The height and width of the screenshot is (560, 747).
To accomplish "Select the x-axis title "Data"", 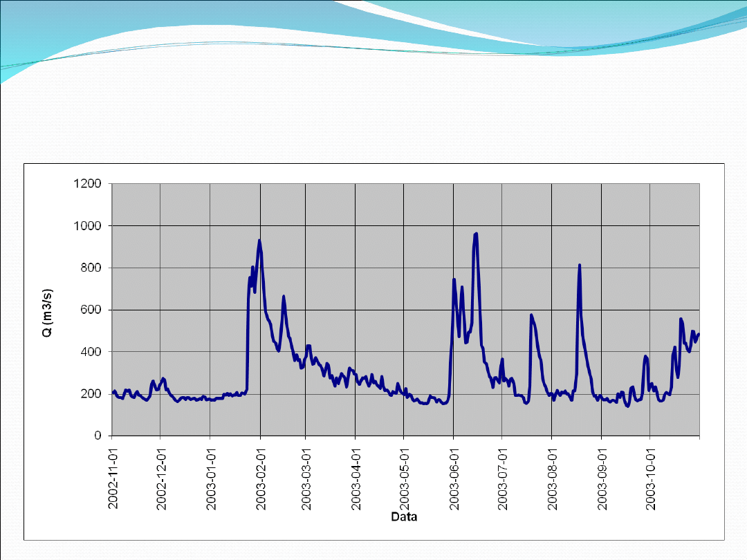I will tap(404, 516).
